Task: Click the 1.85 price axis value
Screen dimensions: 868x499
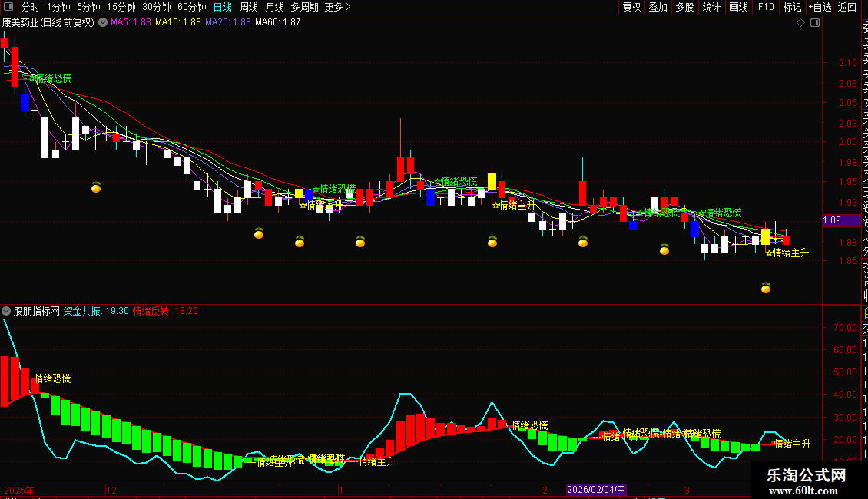Action: [848, 261]
